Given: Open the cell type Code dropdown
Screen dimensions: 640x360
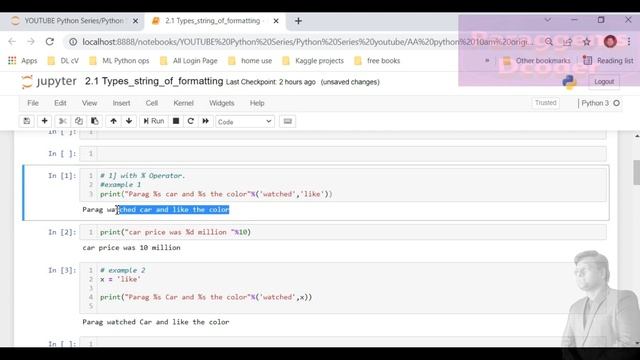Looking at the screenshot, I should pos(244,122).
